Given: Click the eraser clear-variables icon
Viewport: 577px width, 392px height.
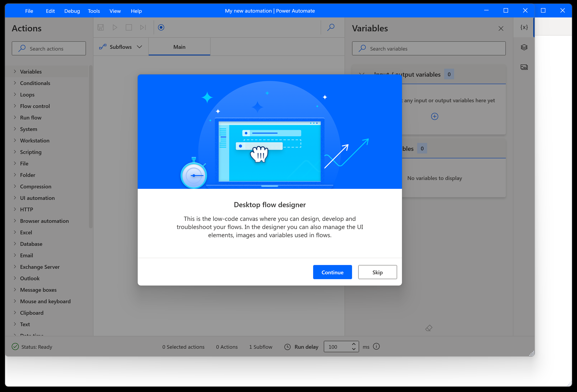Looking at the screenshot, I should pyautogui.click(x=429, y=328).
